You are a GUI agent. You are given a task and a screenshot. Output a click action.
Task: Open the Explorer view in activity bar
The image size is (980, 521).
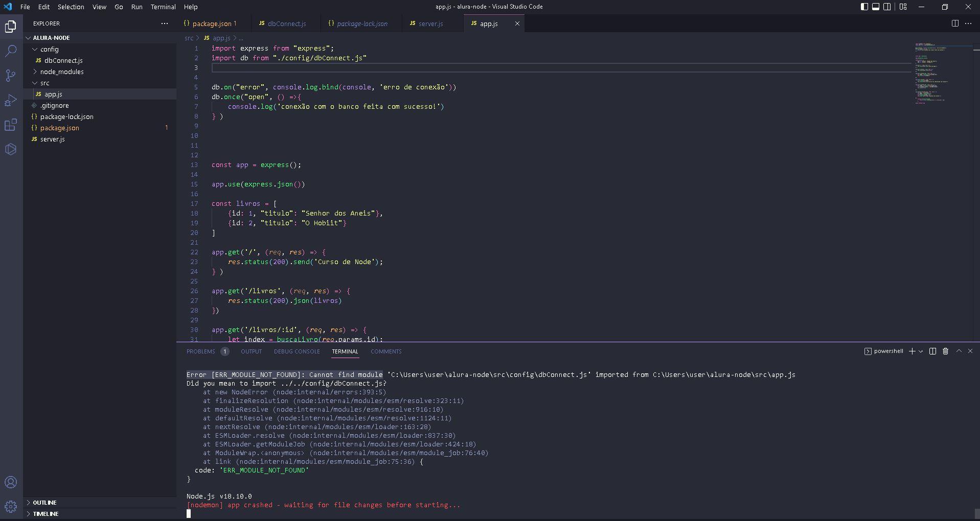[11, 26]
